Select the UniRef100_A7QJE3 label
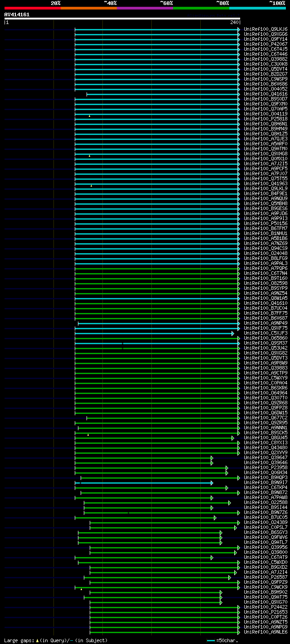The width and height of the screenshot is (290, 644). 266,139
